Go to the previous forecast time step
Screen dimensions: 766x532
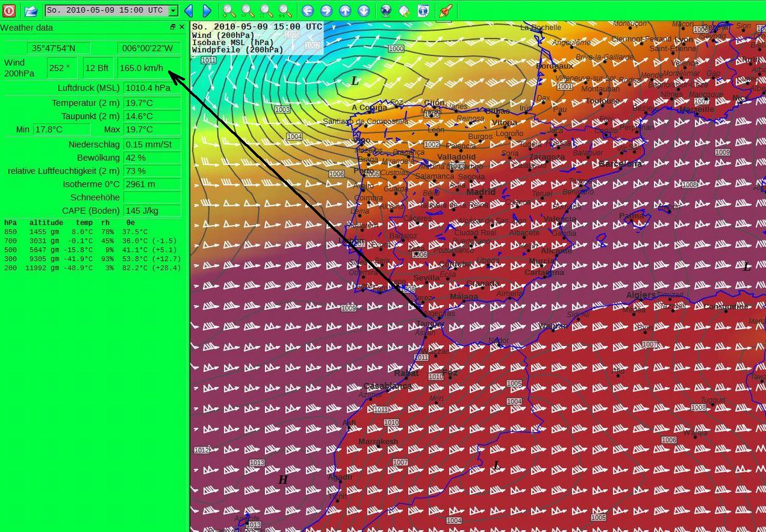pyautogui.click(x=189, y=11)
